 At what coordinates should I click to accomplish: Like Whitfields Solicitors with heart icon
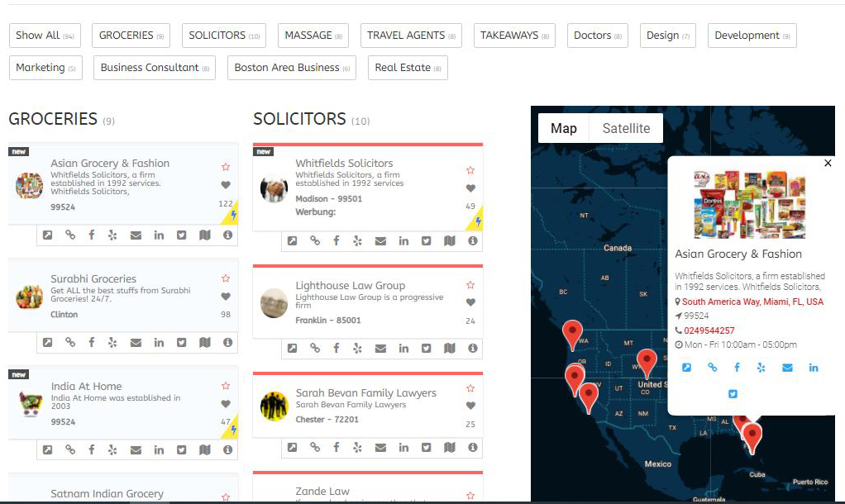pyautogui.click(x=470, y=188)
